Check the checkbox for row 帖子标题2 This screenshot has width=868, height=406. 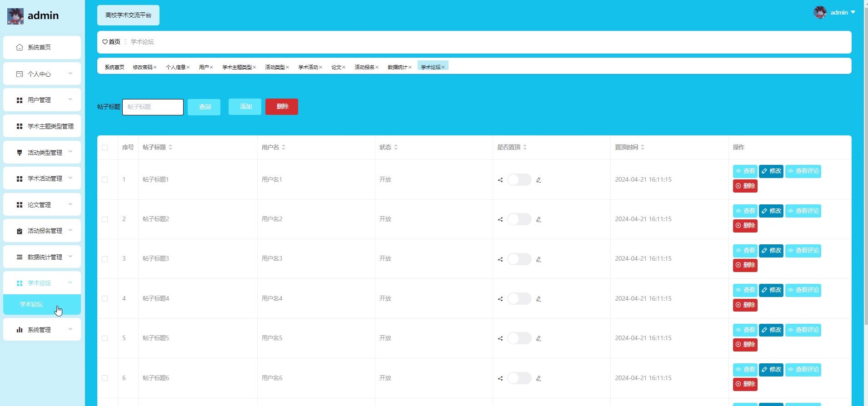pos(105,219)
